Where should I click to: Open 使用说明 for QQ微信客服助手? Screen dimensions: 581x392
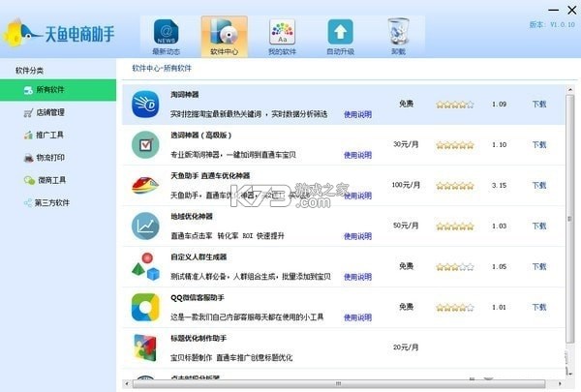pyautogui.click(x=357, y=317)
